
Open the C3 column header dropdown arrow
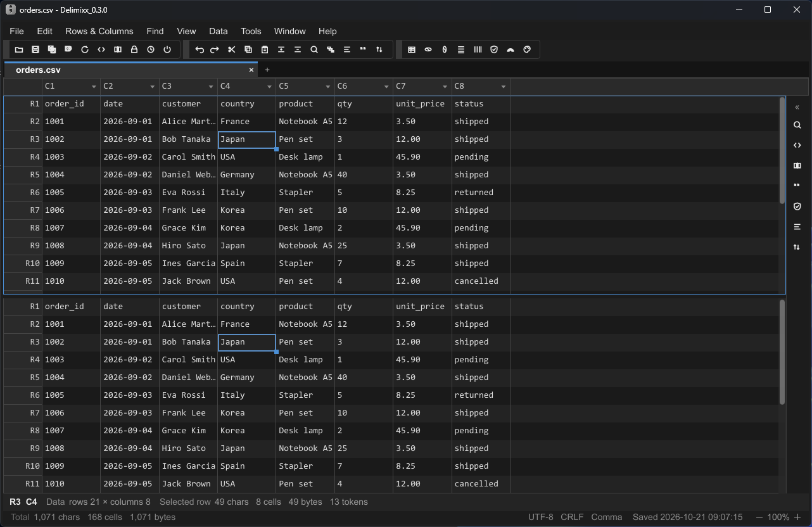pos(211,86)
